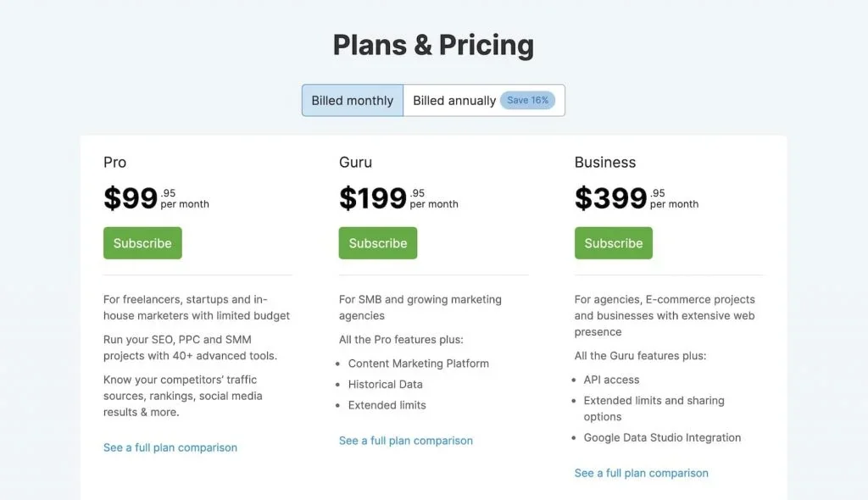868x500 pixels.
Task: Click the Pro plan title
Action: coord(115,162)
